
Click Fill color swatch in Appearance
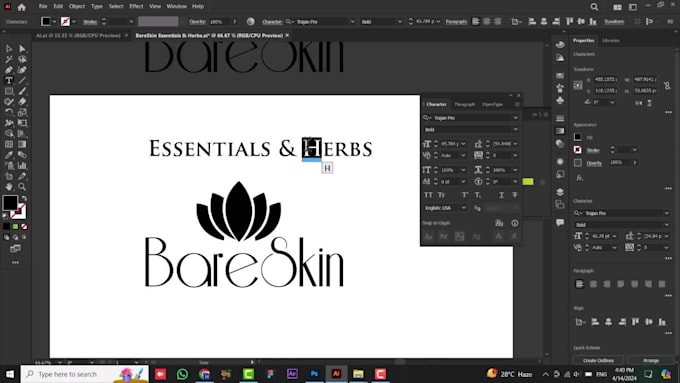point(578,137)
